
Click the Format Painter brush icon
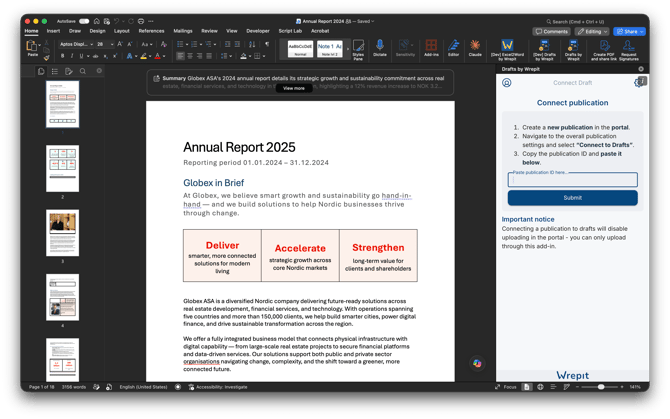coord(47,58)
